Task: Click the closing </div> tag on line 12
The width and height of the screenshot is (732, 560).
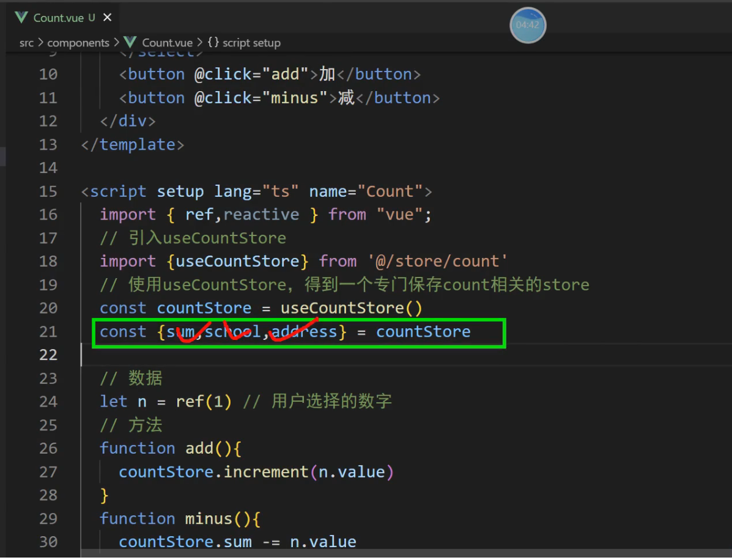Action: coord(127,121)
